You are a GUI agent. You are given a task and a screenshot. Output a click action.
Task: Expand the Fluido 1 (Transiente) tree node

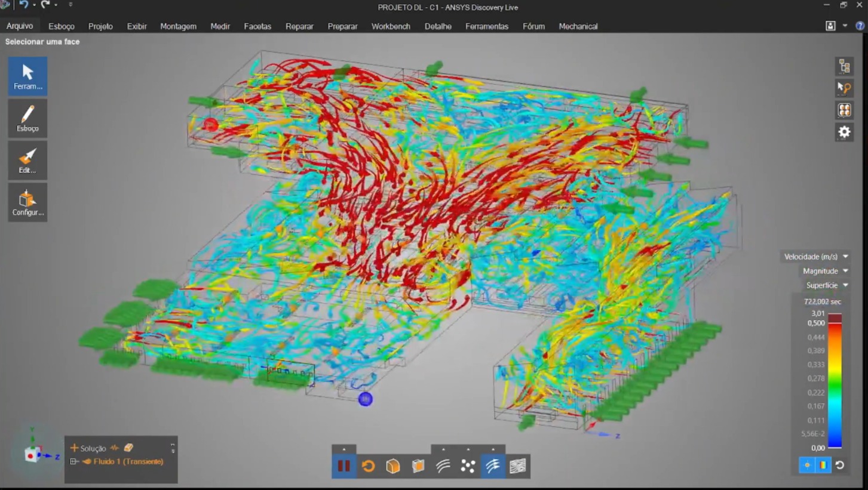[74, 461]
